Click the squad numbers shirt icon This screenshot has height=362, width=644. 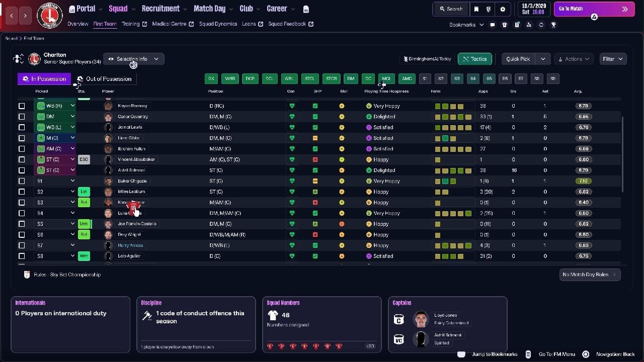(273, 315)
